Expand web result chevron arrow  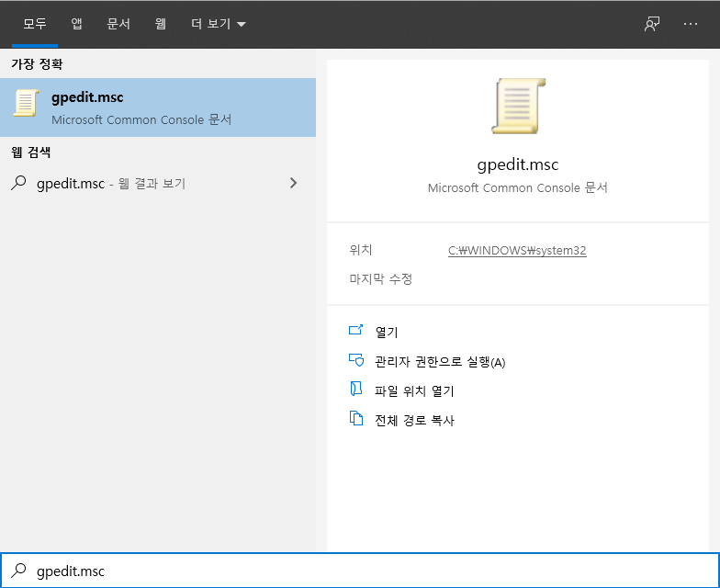(x=294, y=184)
